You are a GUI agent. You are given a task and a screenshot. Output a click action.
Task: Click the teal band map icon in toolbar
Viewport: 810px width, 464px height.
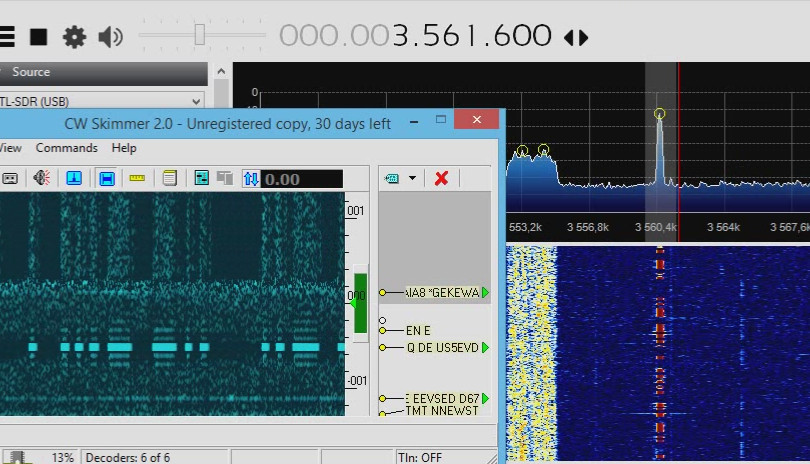(201, 178)
